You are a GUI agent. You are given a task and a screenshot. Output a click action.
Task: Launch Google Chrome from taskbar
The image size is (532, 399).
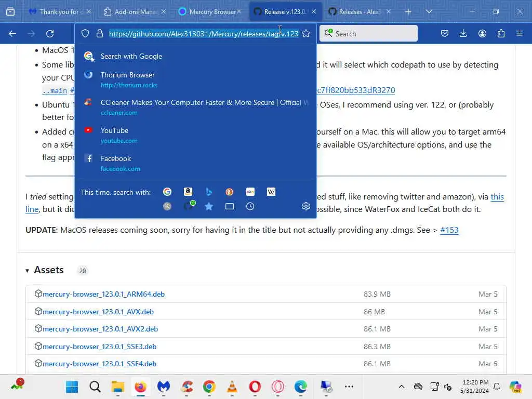[x=209, y=387]
